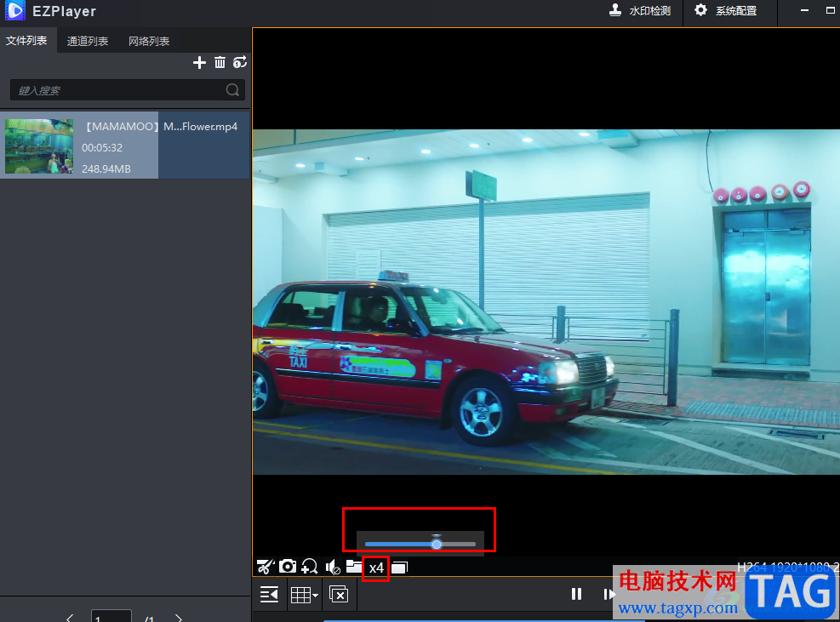
Task: Activate the digital zoom magnifier icon
Action: [x=310, y=567]
